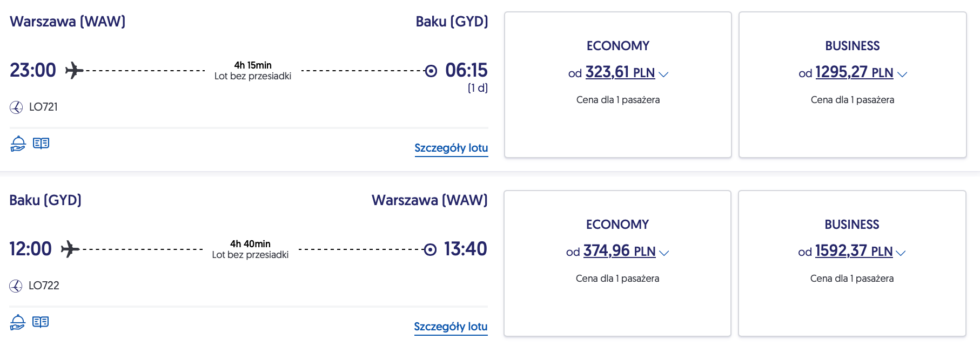Click the LOT airline logo next to LO722

coord(16,286)
